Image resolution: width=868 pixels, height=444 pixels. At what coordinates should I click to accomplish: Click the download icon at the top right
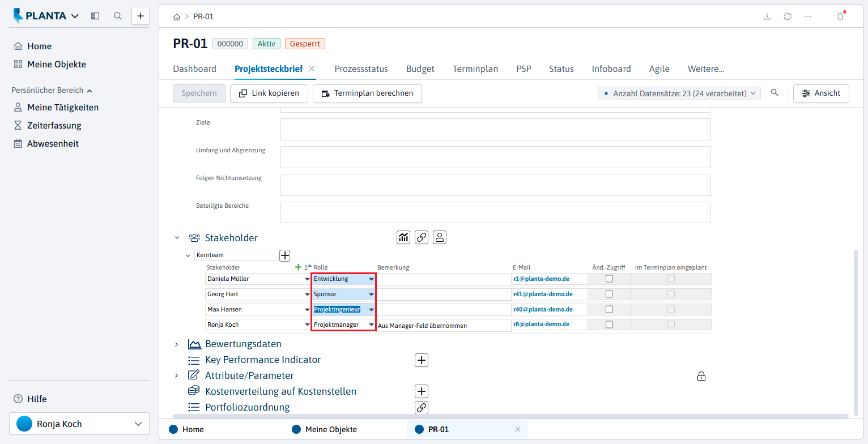pyautogui.click(x=767, y=16)
